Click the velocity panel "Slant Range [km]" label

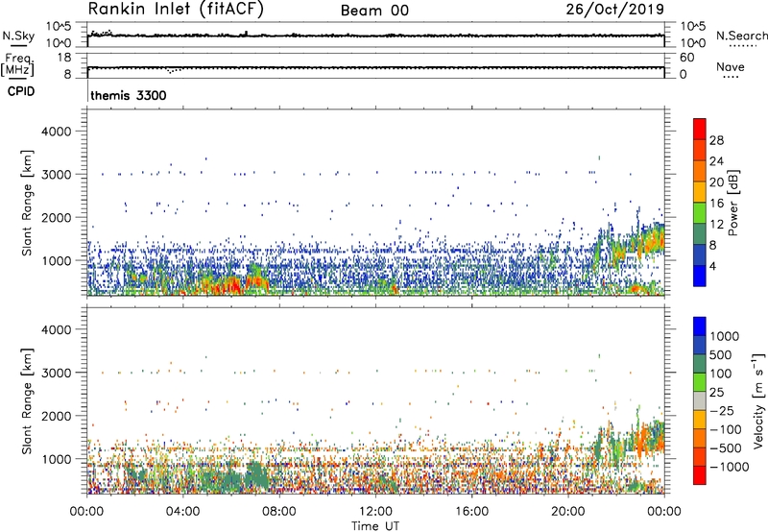point(27,400)
